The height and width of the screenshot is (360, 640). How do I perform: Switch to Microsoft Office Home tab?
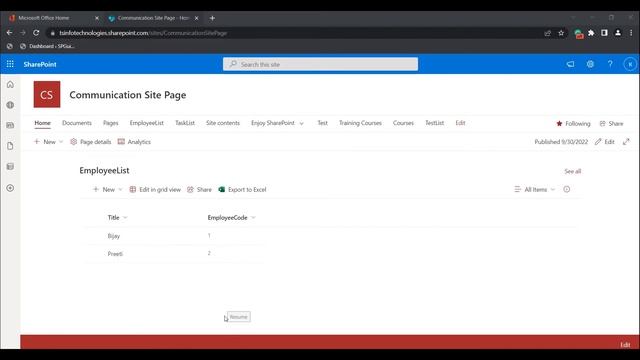tap(44, 18)
